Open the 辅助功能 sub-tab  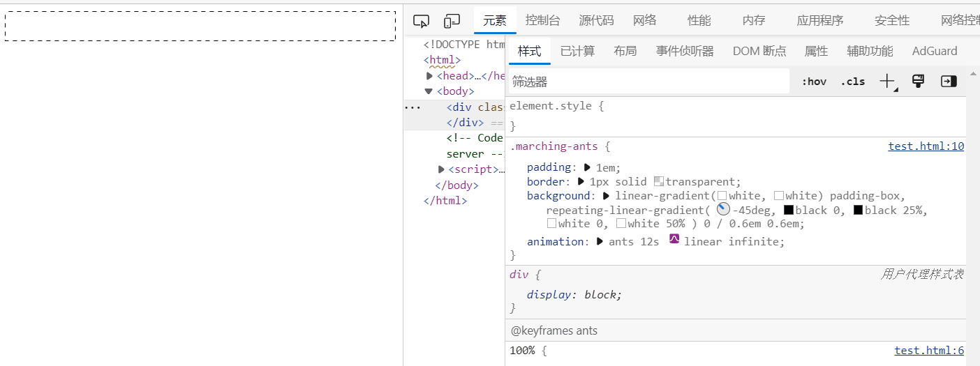point(870,51)
